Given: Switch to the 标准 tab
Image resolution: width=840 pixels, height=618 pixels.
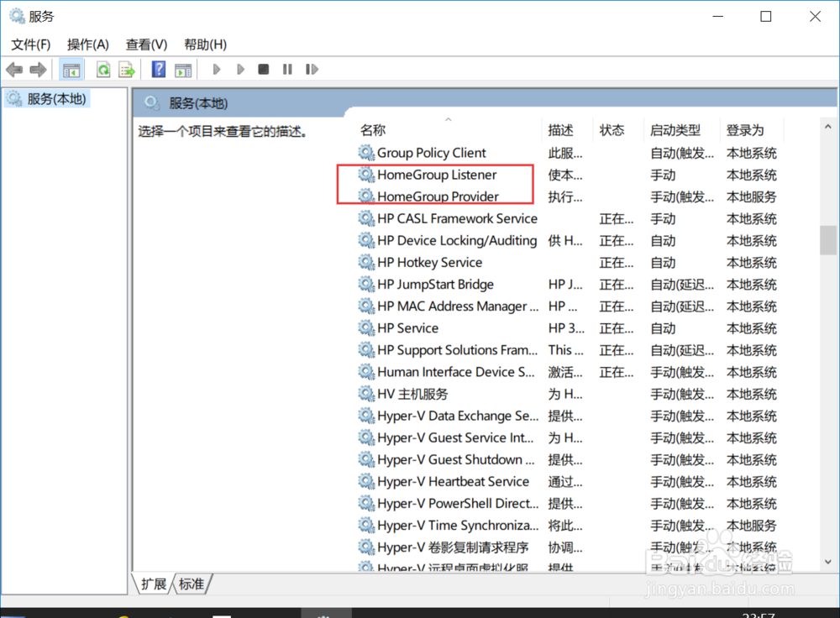Looking at the screenshot, I should point(192,584).
